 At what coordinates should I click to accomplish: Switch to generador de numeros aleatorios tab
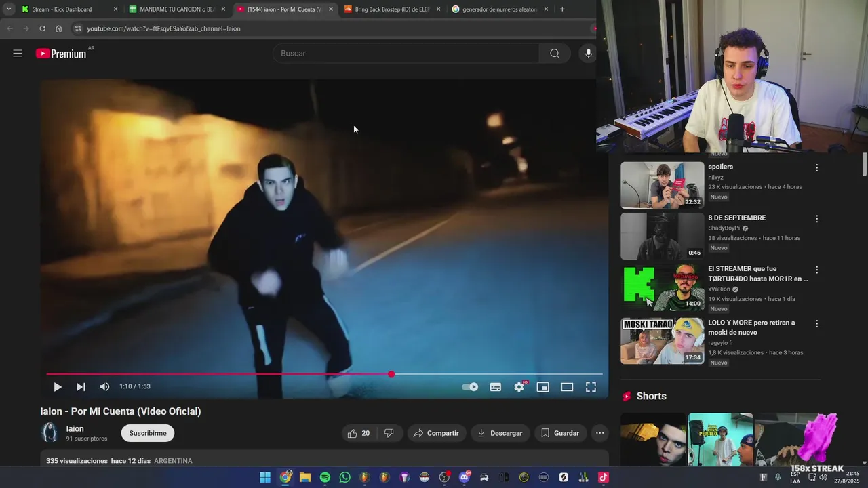(500, 9)
